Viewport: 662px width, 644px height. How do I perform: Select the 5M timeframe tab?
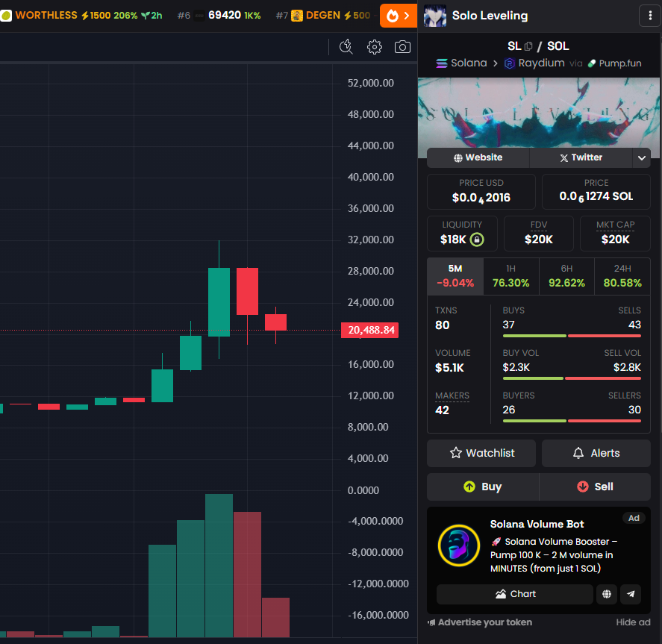455,276
